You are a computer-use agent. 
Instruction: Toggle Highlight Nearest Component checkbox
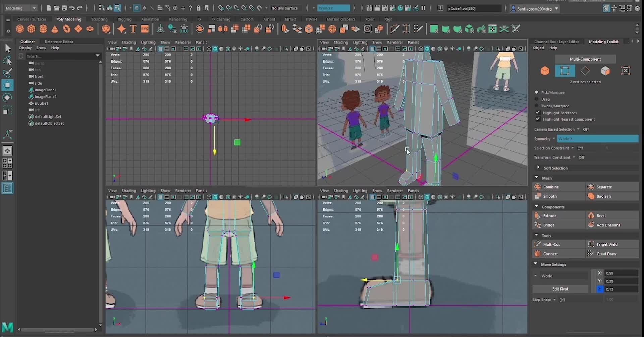(538, 119)
